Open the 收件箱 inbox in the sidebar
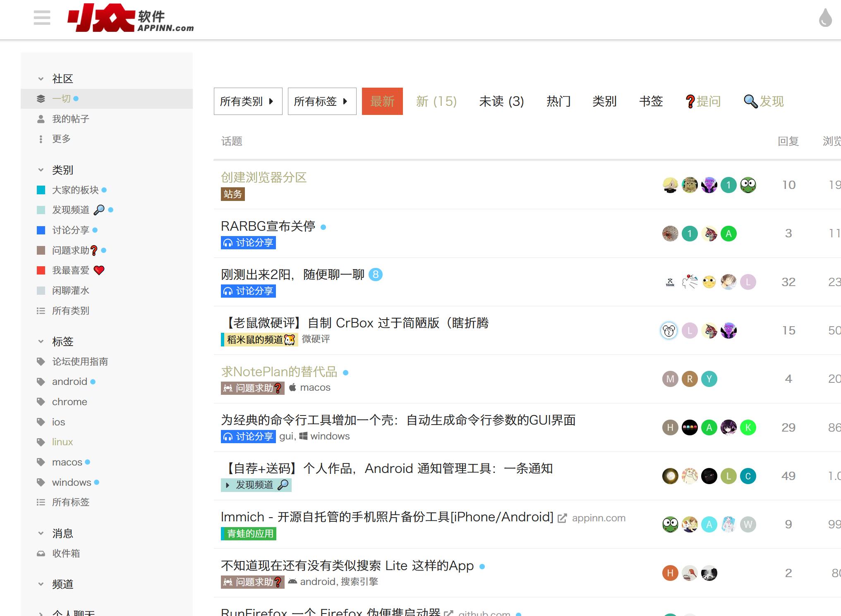The image size is (841, 616). coord(66,553)
